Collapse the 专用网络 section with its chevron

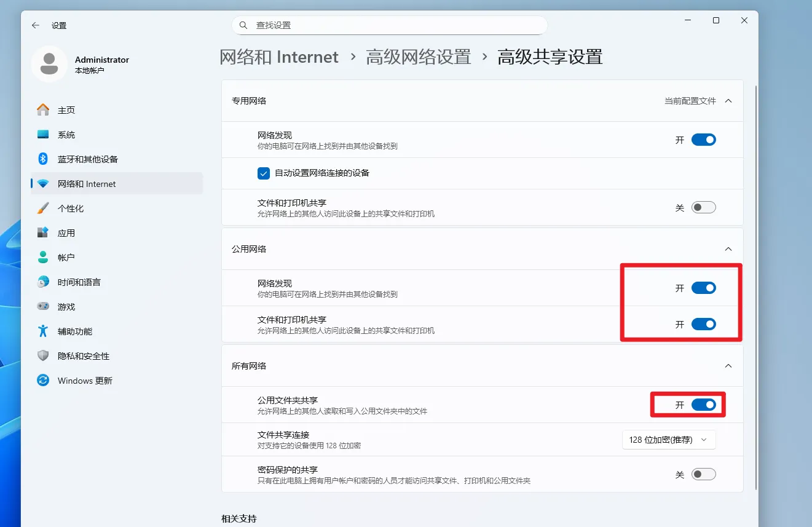tap(728, 101)
